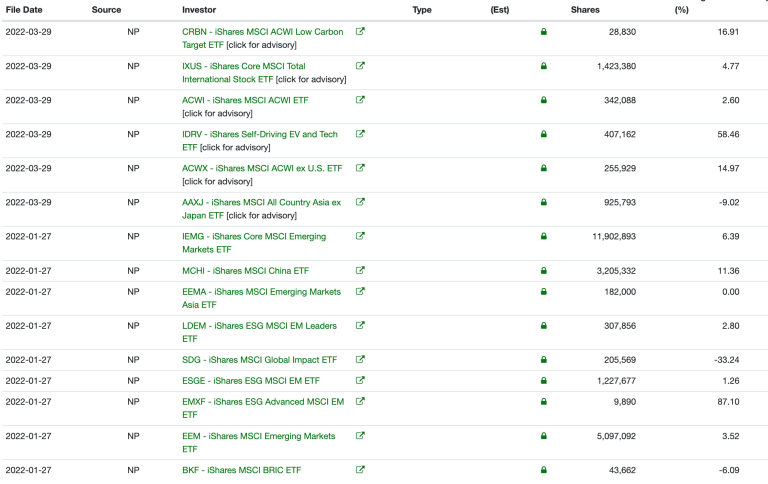This screenshot has width=768, height=484.
Task: Click the lock icon in ESGE row
Action: 544,381
